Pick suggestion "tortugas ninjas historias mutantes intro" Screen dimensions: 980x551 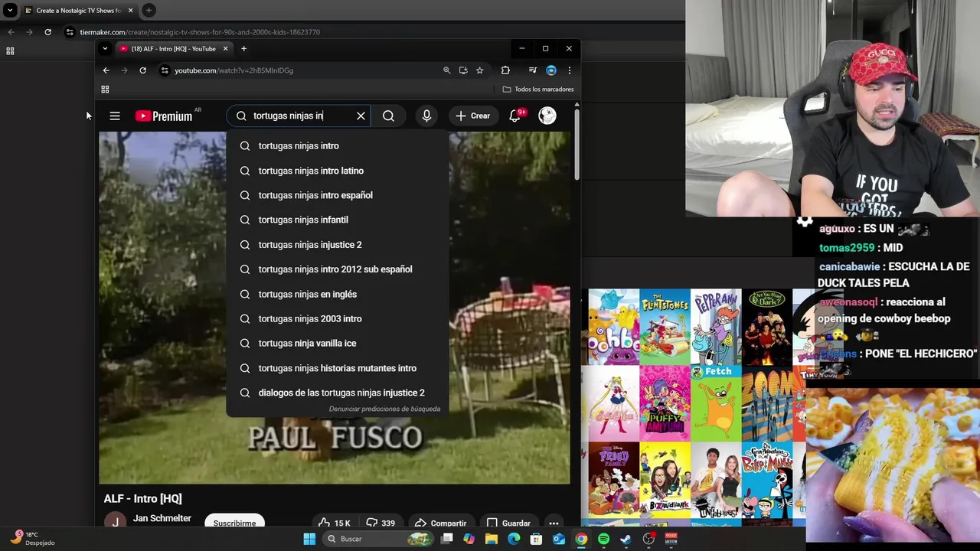pos(337,368)
